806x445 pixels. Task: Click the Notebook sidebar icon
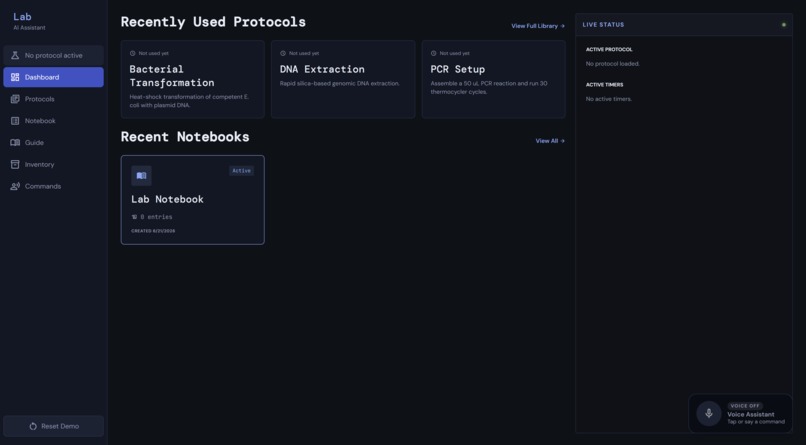pyautogui.click(x=15, y=121)
